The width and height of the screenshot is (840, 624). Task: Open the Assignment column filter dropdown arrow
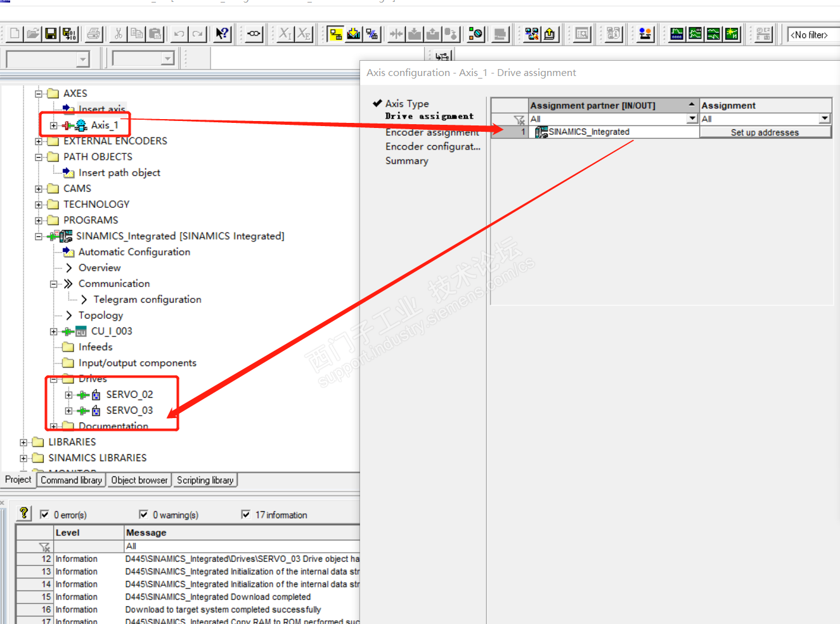click(x=825, y=118)
